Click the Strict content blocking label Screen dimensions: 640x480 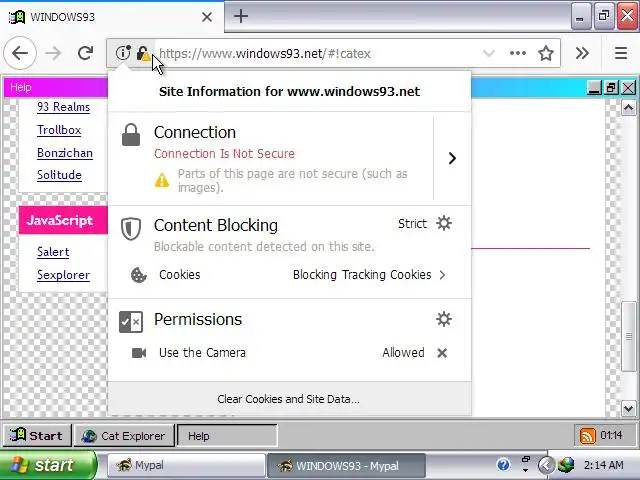point(412,224)
